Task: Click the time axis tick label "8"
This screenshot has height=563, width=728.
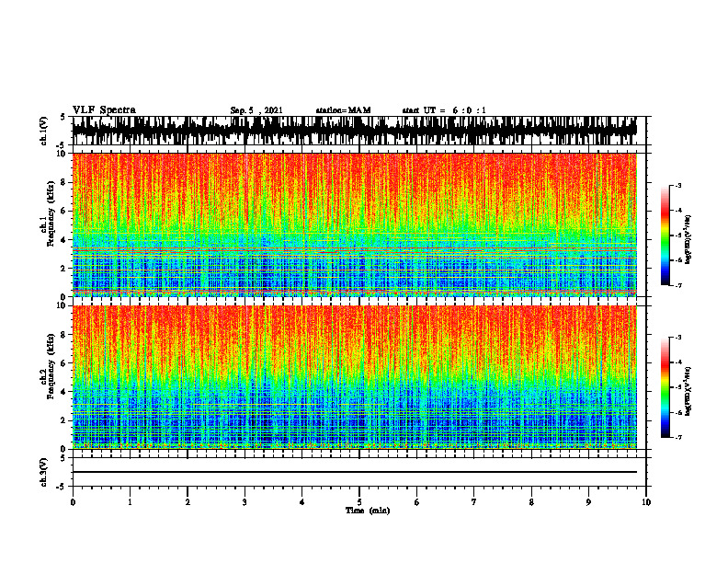Action: [x=531, y=502]
